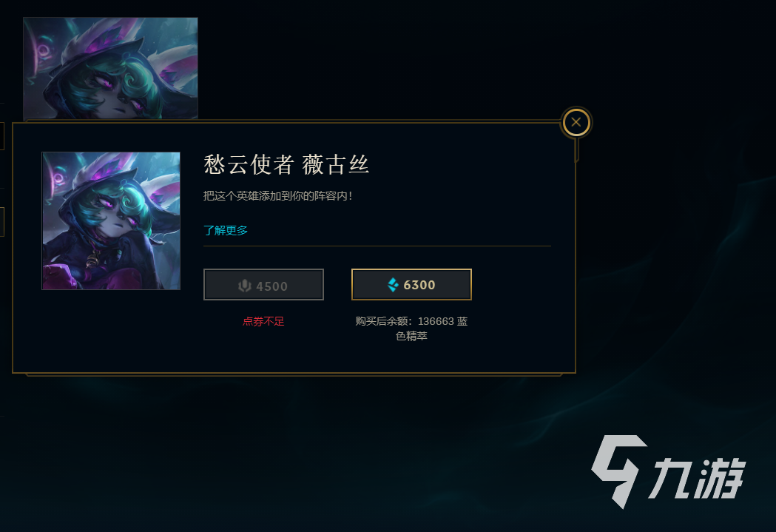Click the 九游 watermark text

coord(697,477)
